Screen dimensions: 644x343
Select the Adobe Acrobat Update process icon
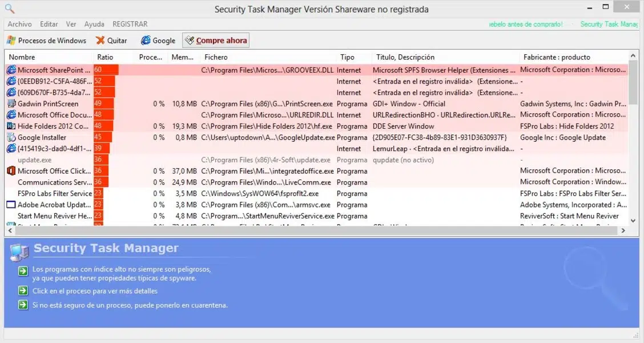pyautogui.click(x=11, y=205)
